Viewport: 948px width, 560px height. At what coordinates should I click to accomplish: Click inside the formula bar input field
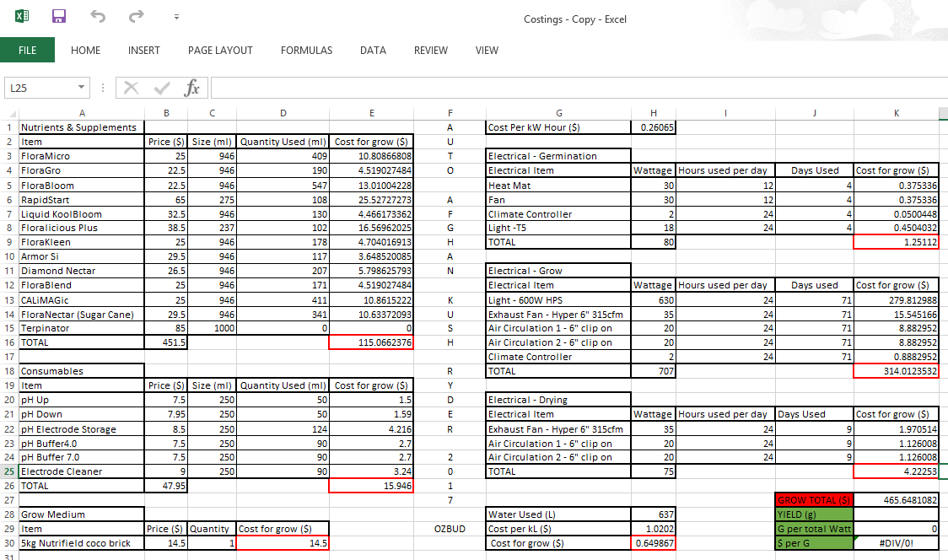(x=579, y=88)
